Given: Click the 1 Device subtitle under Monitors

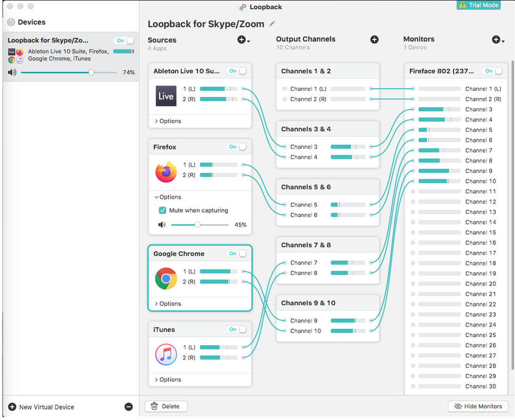Looking at the screenshot, I should [415, 47].
